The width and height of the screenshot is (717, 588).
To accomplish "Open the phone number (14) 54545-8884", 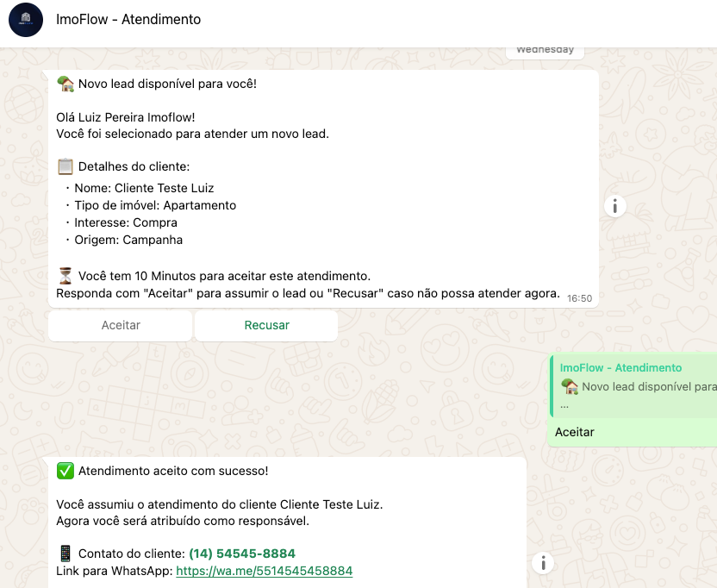I will click(x=242, y=554).
